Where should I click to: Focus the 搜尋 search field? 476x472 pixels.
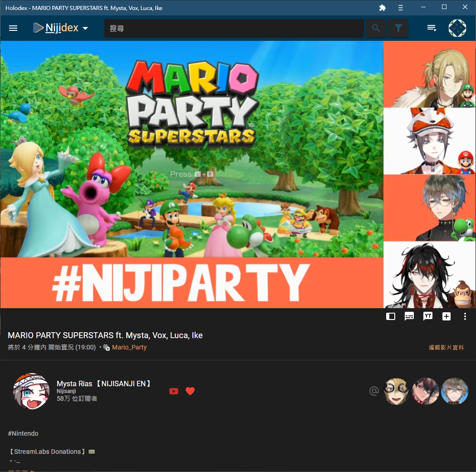pos(234,28)
